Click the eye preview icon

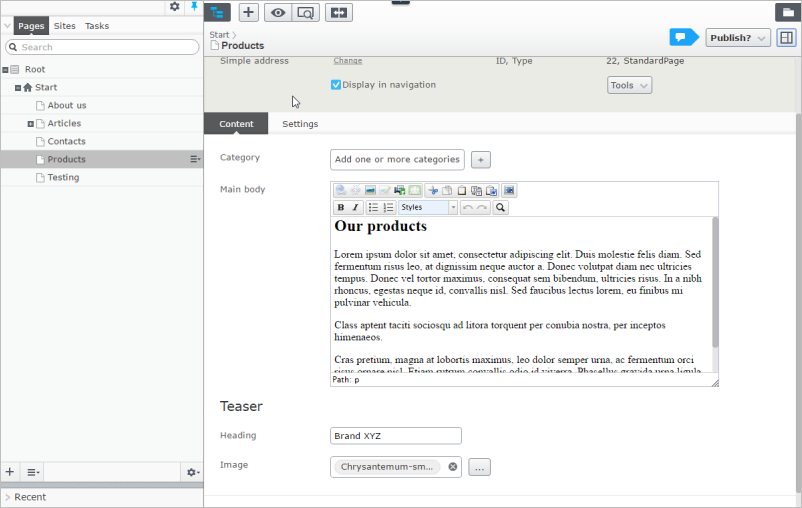coord(278,13)
